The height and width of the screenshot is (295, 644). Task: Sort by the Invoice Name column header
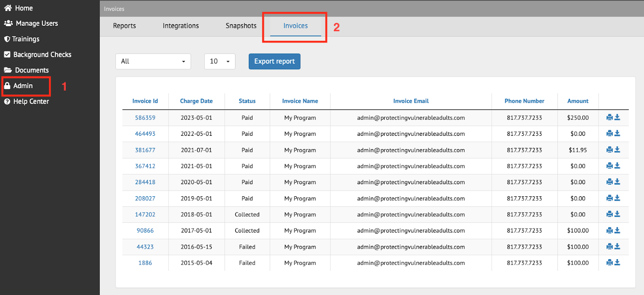tap(300, 101)
